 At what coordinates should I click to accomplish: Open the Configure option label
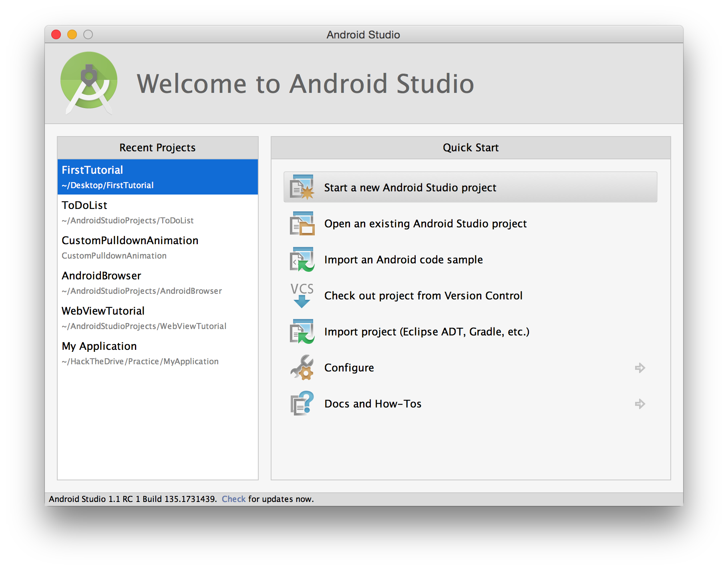(x=349, y=367)
